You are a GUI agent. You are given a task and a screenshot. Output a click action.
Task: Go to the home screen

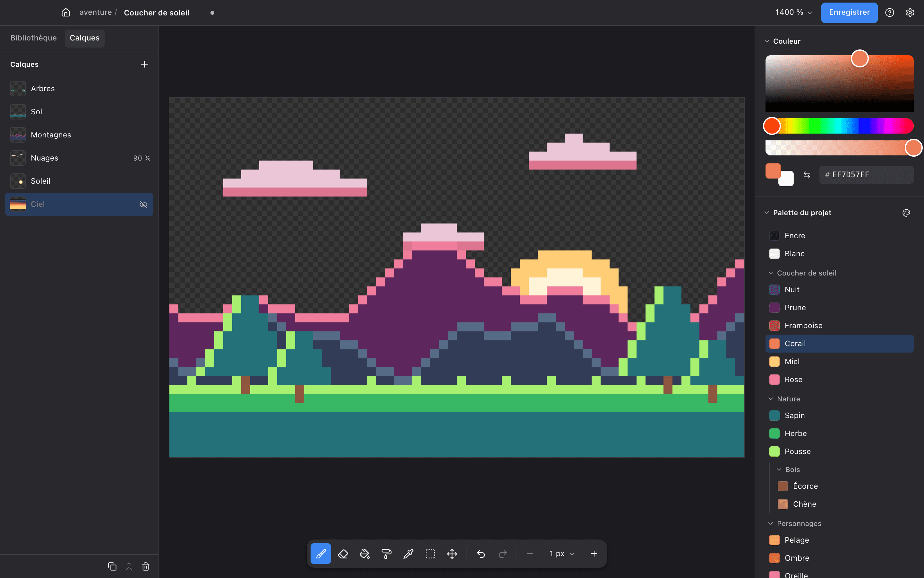66,13
